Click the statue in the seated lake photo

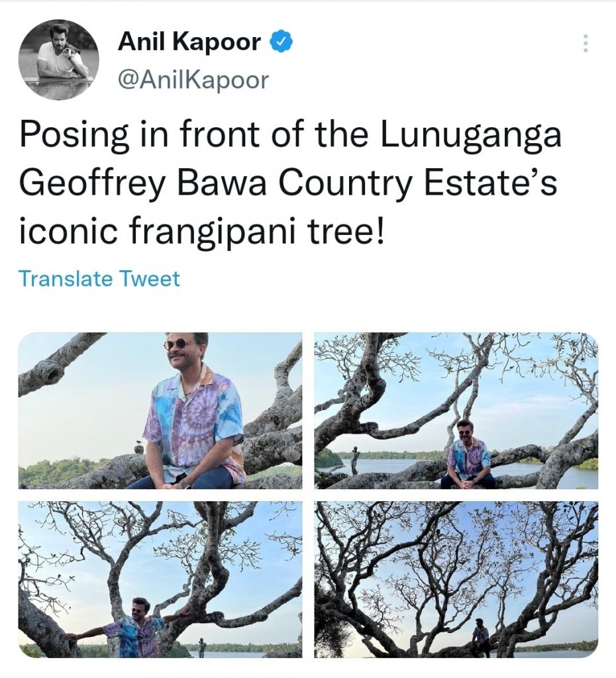coord(355,461)
